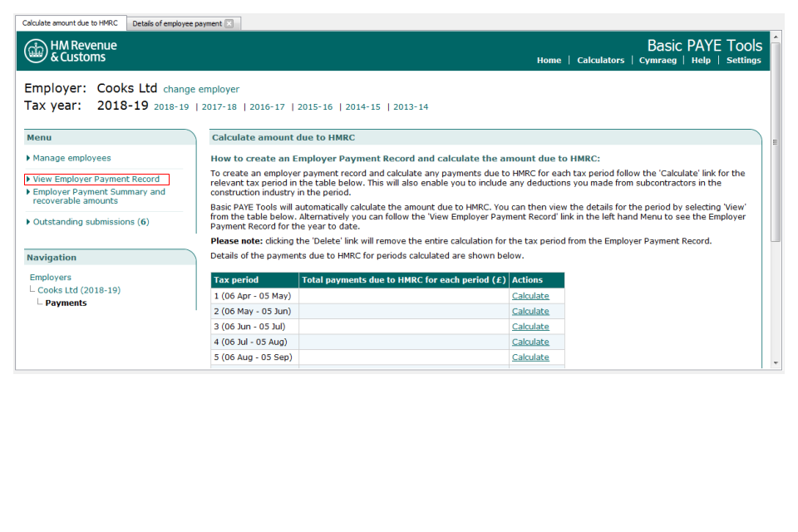Select tax year 2016-17 link
798x532 pixels.
[x=267, y=107]
